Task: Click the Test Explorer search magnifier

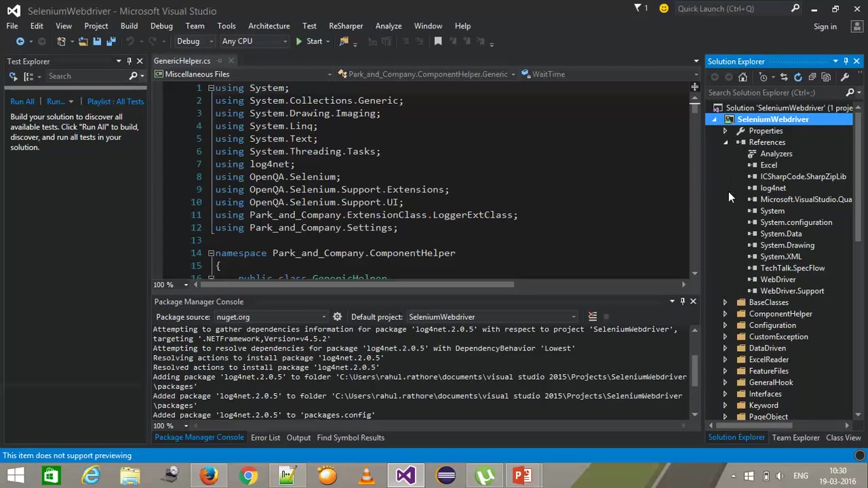Action: 134,76
